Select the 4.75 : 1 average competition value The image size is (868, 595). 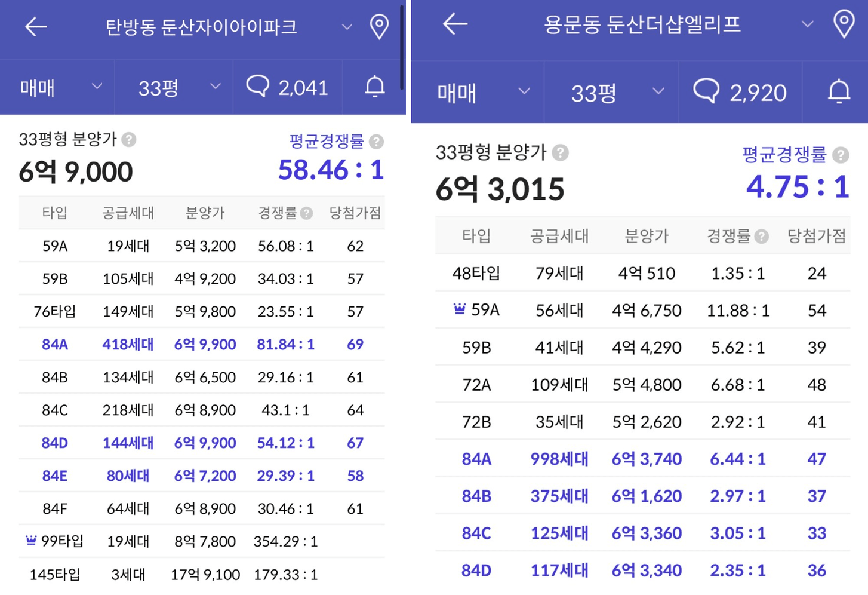tap(798, 186)
